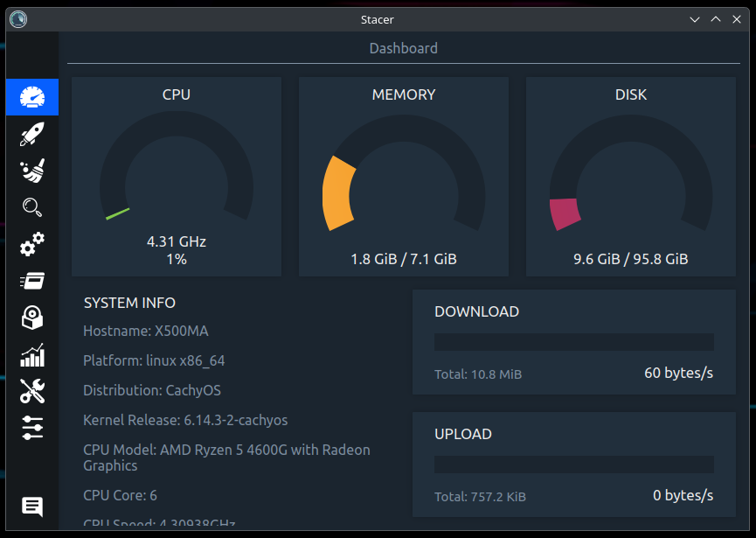Click the Stacer window title text
The image size is (756, 538).
click(x=377, y=20)
